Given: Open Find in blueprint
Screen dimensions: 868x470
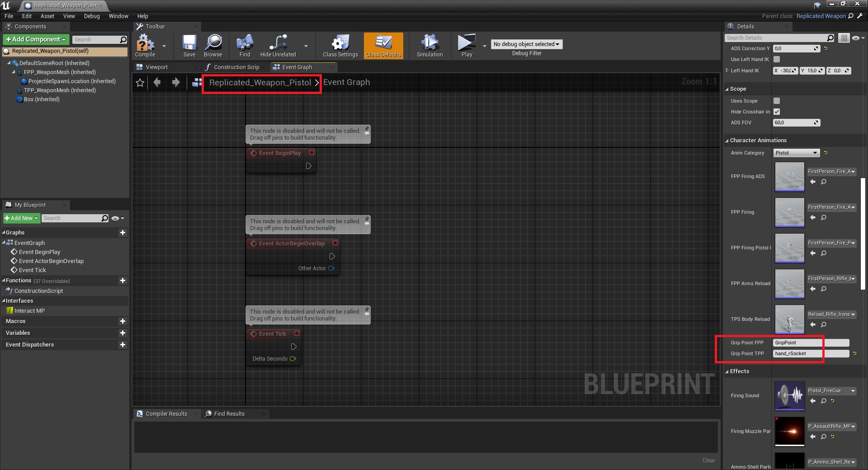Looking at the screenshot, I should click(x=245, y=45).
